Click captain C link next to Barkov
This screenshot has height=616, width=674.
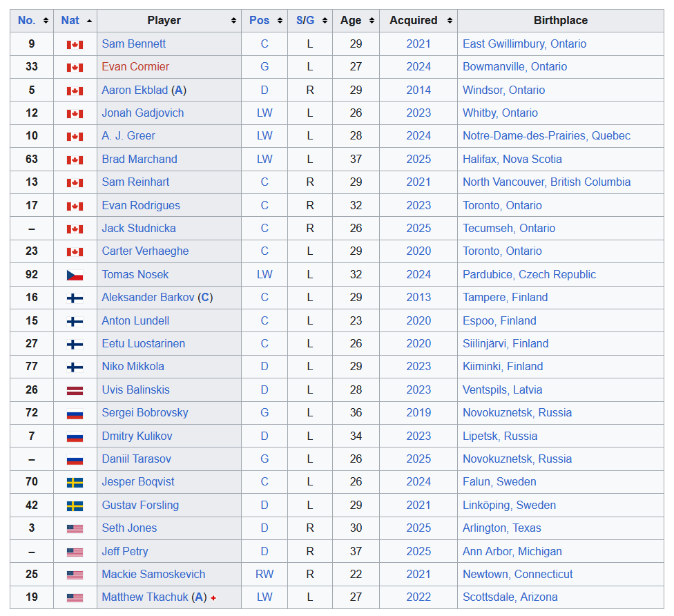205,297
